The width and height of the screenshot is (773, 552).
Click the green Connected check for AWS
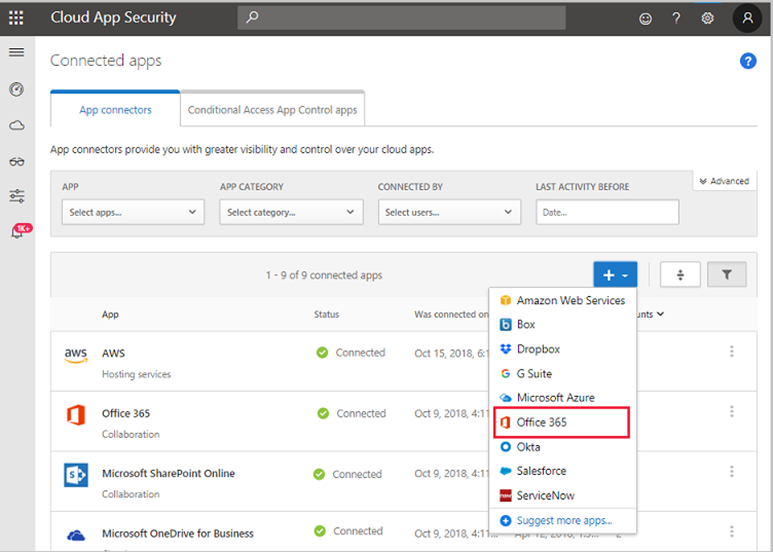(x=322, y=352)
